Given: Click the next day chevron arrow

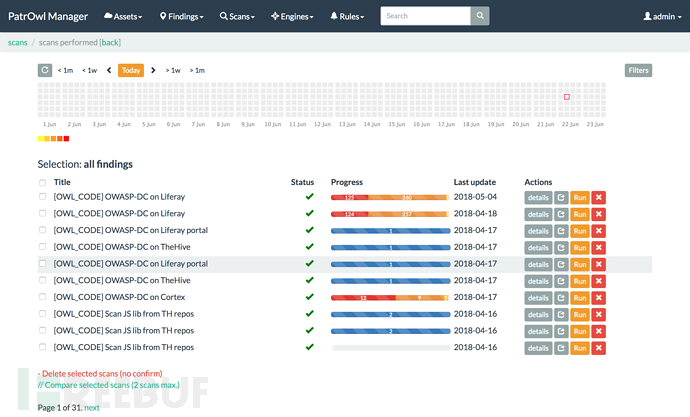Looking at the screenshot, I should pos(153,70).
